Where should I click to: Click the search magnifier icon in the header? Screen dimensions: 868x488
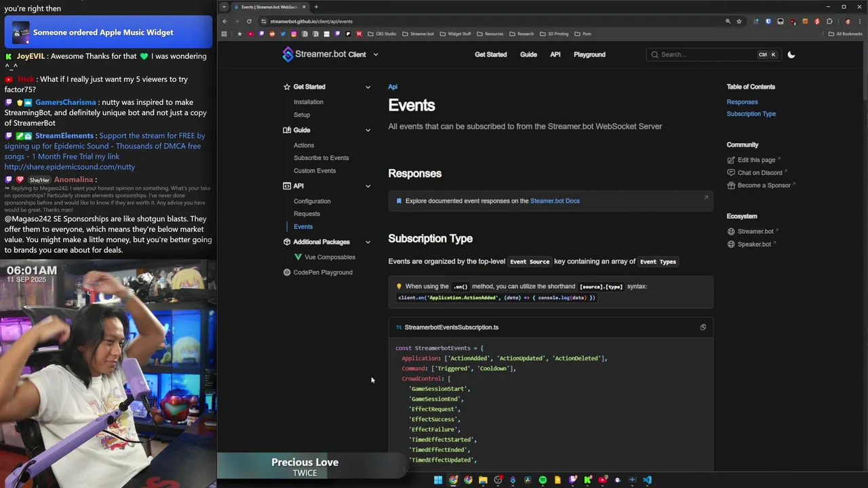pos(654,54)
